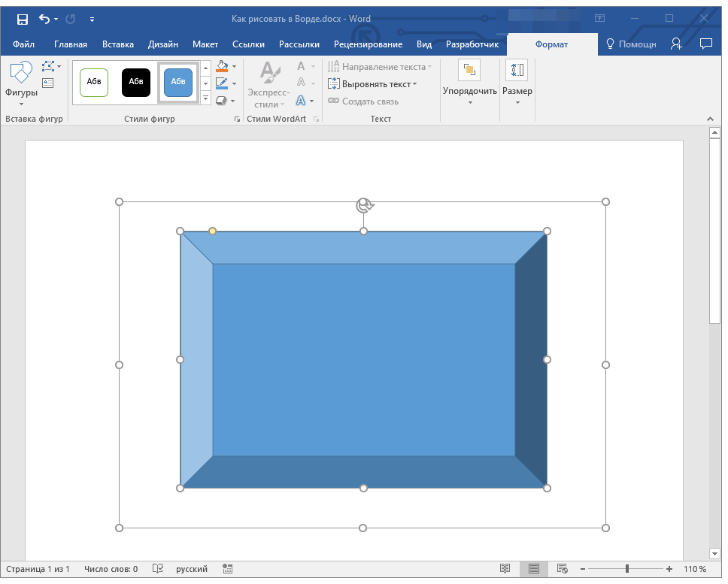
Task: Switch to Web Layout view
Action: click(x=562, y=569)
